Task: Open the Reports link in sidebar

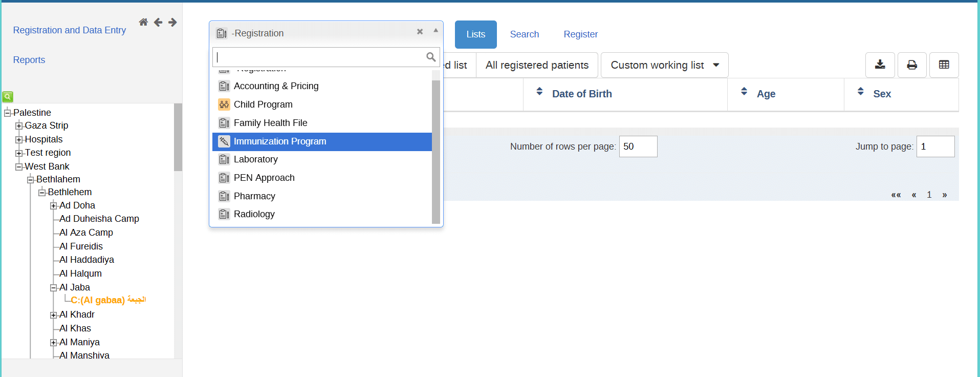Action: click(x=29, y=60)
